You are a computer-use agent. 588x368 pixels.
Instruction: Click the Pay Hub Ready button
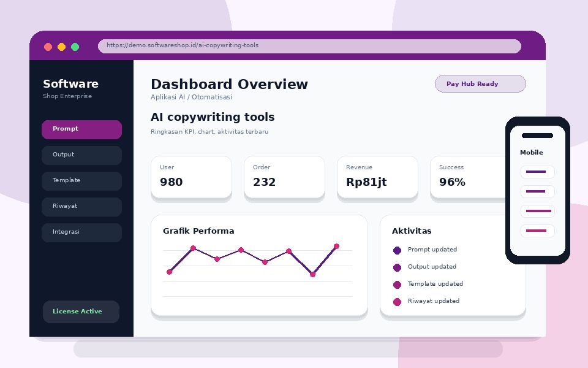coord(480,84)
